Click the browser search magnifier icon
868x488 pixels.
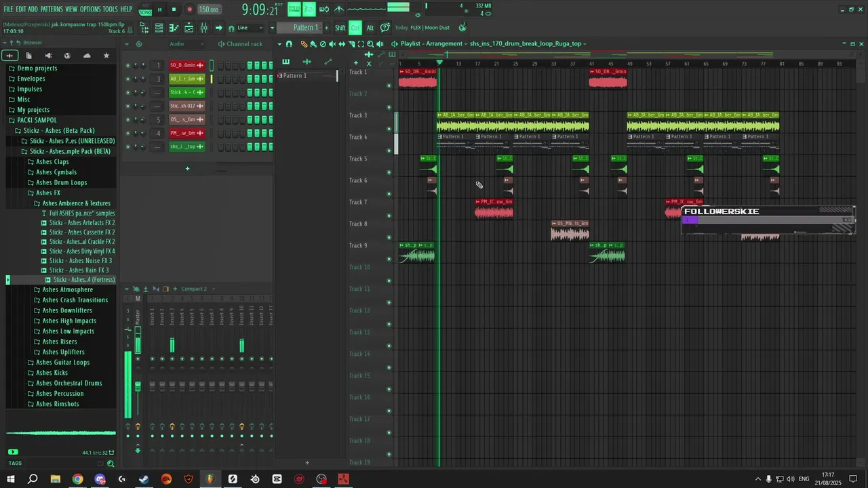tap(111, 464)
